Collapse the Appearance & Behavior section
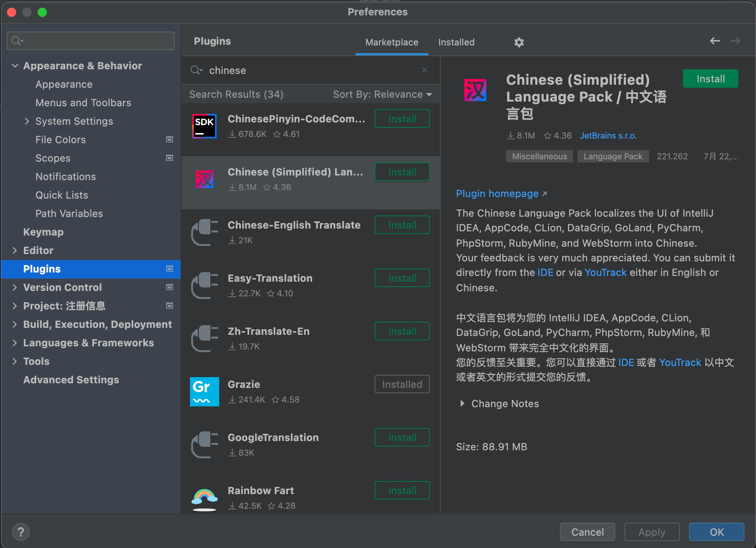Viewport: 756px width, 548px height. coord(15,66)
